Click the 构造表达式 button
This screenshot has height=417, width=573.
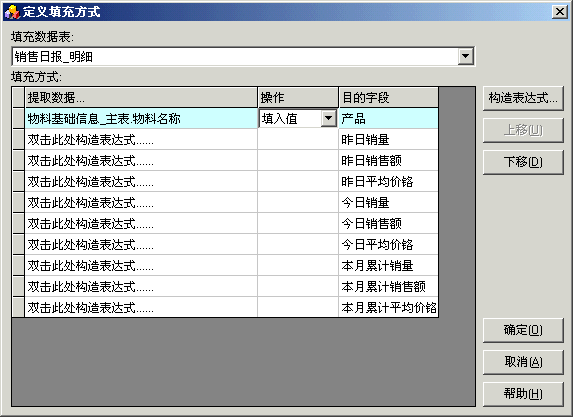(x=523, y=98)
